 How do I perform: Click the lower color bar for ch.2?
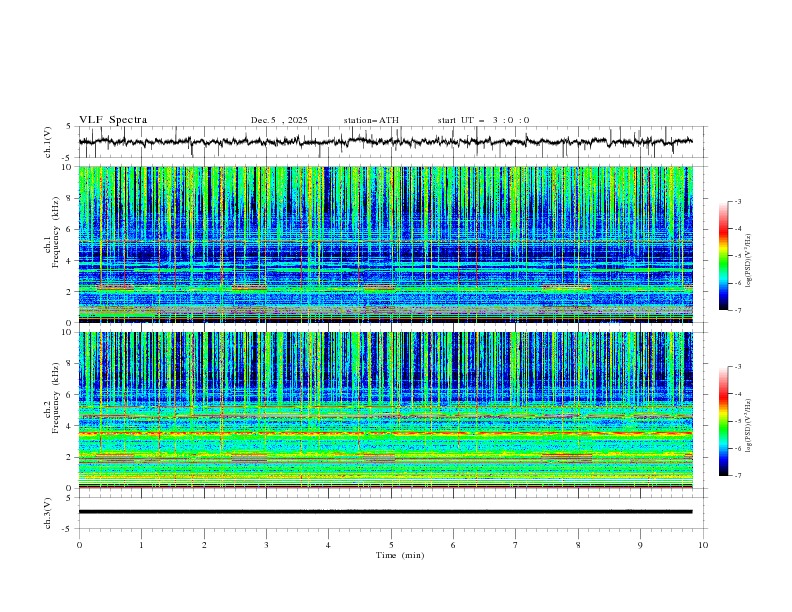(724, 421)
